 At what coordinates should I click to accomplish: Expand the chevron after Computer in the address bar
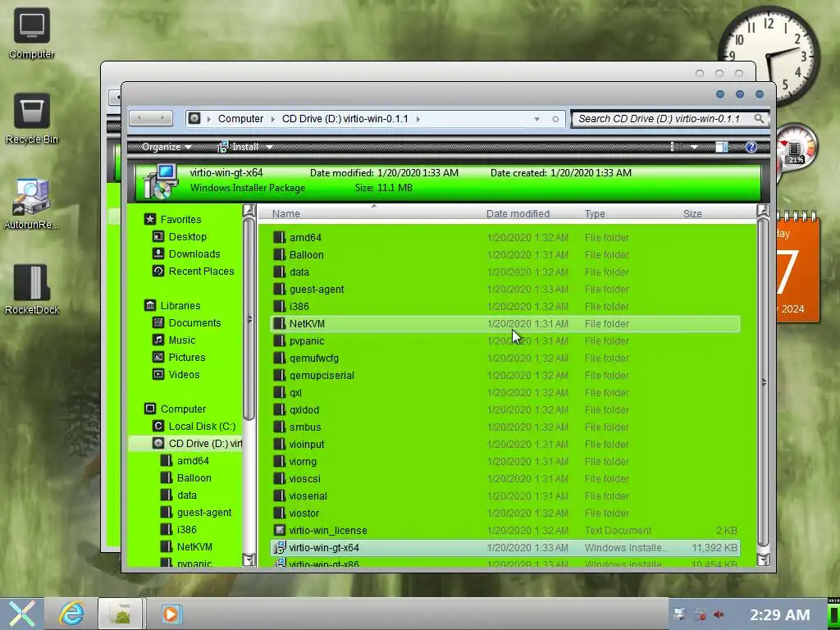pos(272,119)
